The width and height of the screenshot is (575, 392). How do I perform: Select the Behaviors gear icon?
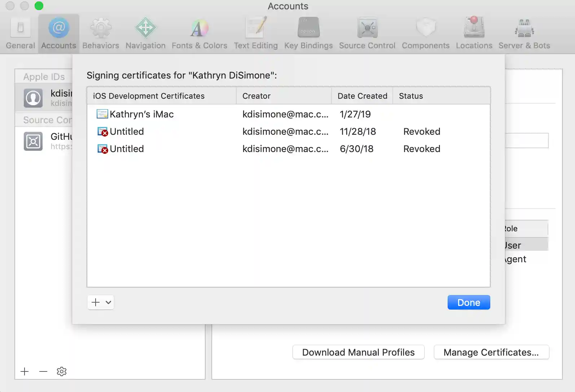(101, 28)
